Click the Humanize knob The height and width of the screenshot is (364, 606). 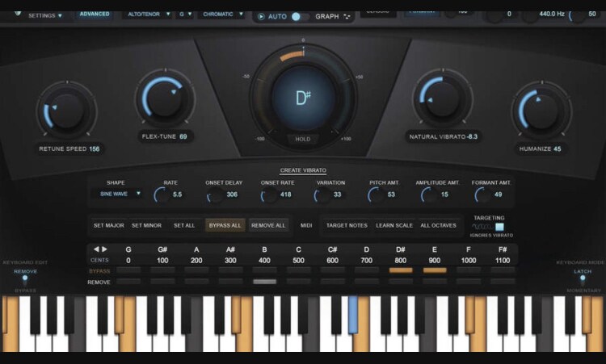point(541,111)
